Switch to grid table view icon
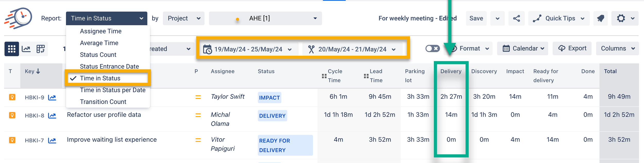Viewport: 644px width, 163px height. (x=12, y=49)
